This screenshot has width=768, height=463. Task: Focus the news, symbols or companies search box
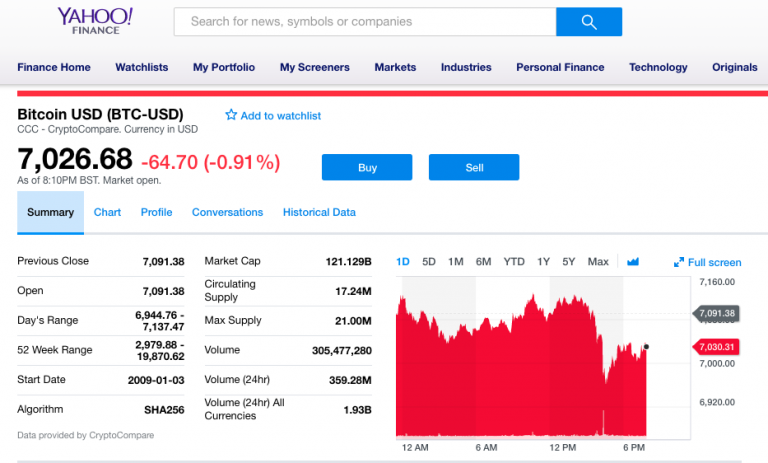365,22
